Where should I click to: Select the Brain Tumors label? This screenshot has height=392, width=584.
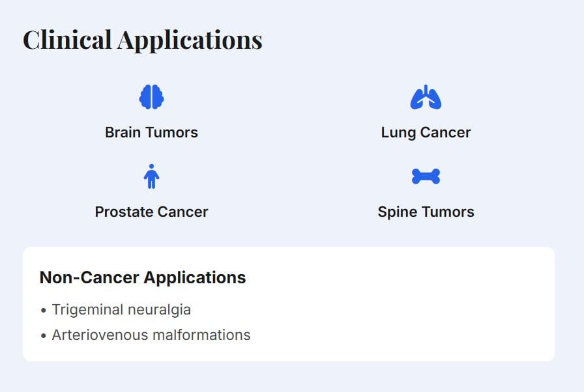pyautogui.click(x=151, y=133)
